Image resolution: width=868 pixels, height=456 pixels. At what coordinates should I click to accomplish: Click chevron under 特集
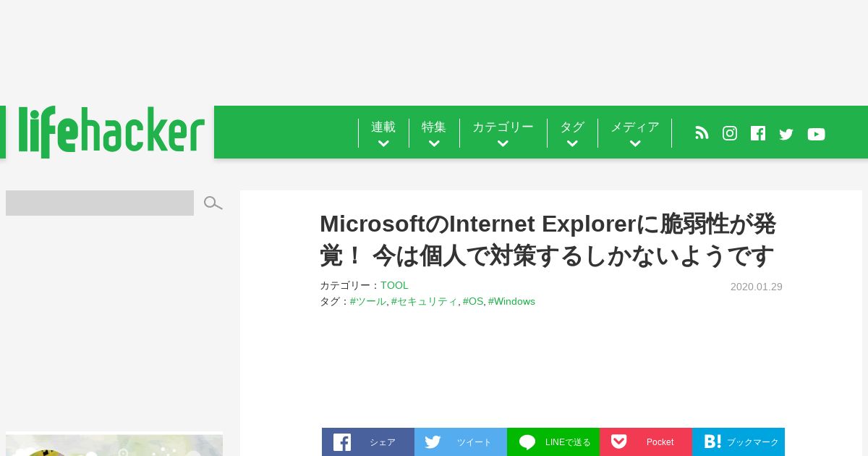point(434,144)
